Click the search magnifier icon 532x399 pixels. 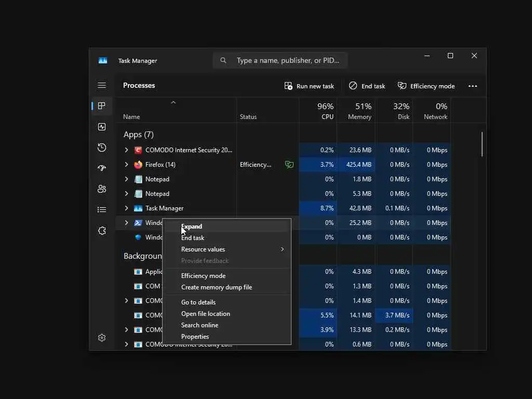(x=223, y=60)
